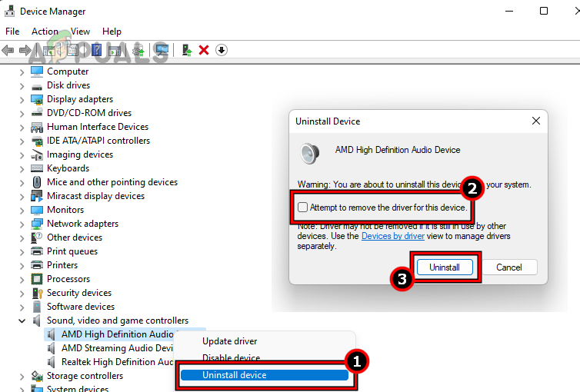This screenshot has width=580, height=392.
Task: Click the Properties toolbar icon
Action: (x=72, y=50)
